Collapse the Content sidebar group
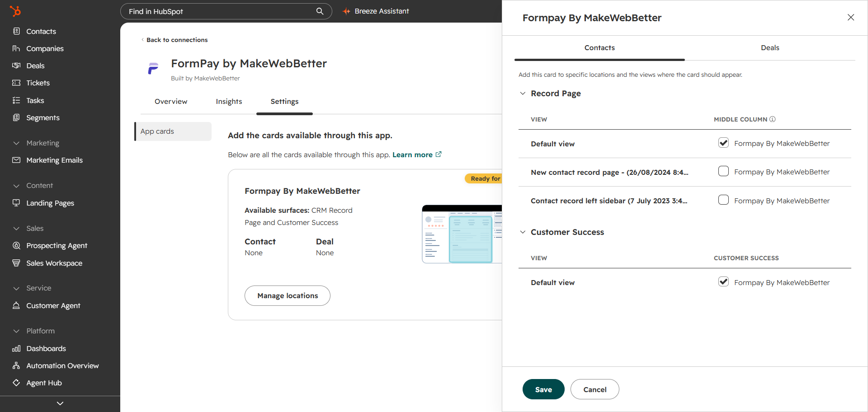Screen dimensions: 868x412 (x=16, y=186)
